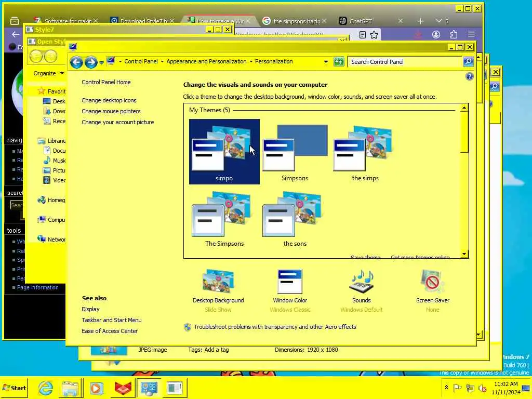This screenshot has width=532, height=399.
Task: Open browser extensions puzzle icon
Action: (x=454, y=35)
